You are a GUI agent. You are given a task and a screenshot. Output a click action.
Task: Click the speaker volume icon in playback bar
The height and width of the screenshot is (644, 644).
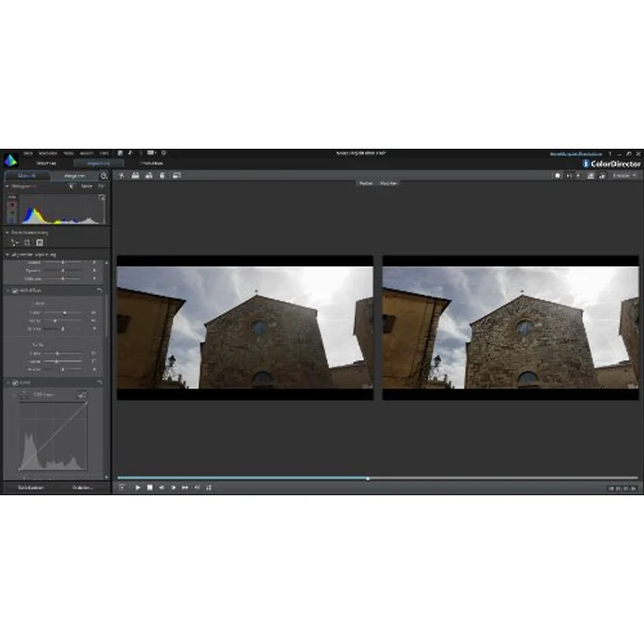click(x=197, y=487)
